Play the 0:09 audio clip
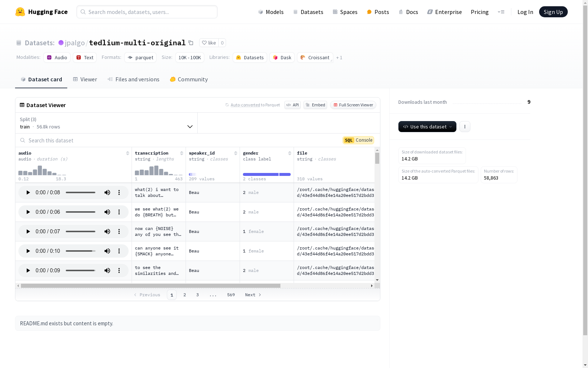Viewport: 588px width, 368px height. (x=28, y=270)
